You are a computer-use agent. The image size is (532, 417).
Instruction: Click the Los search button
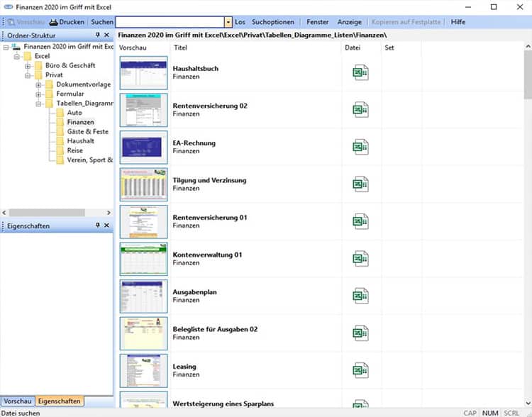pos(240,22)
